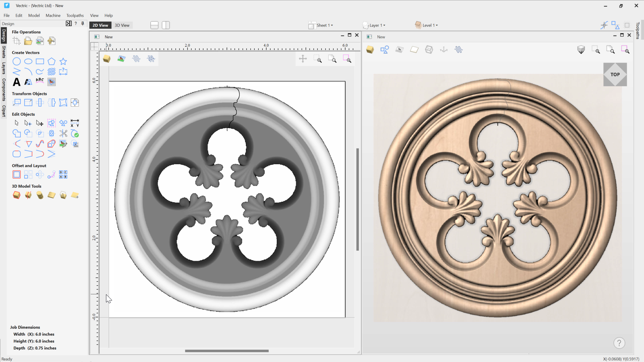
Task: Switch to the 3D View mode
Action: (x=122, y=25)
